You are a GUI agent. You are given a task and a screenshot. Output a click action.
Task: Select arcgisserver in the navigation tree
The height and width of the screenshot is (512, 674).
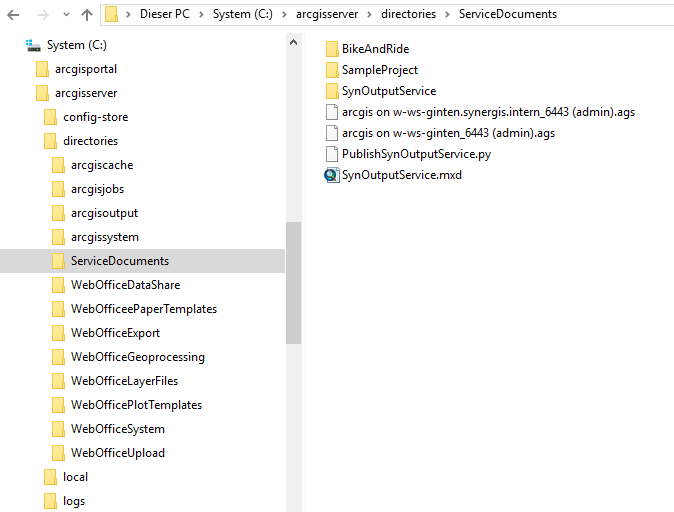(x=86, y=93)
